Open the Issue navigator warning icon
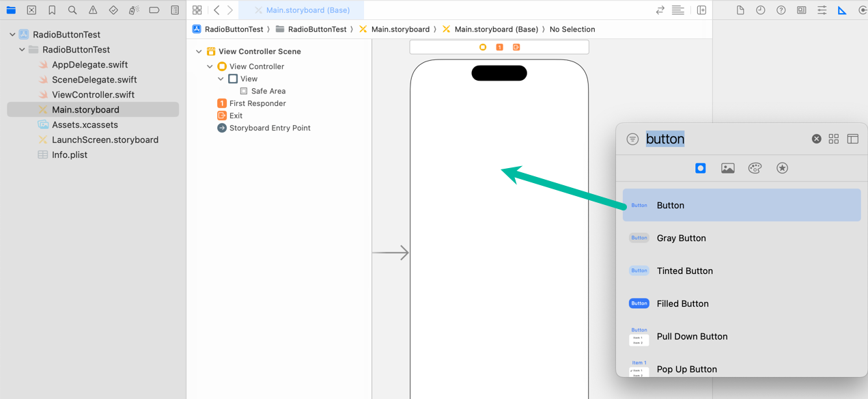 [93, 10]
